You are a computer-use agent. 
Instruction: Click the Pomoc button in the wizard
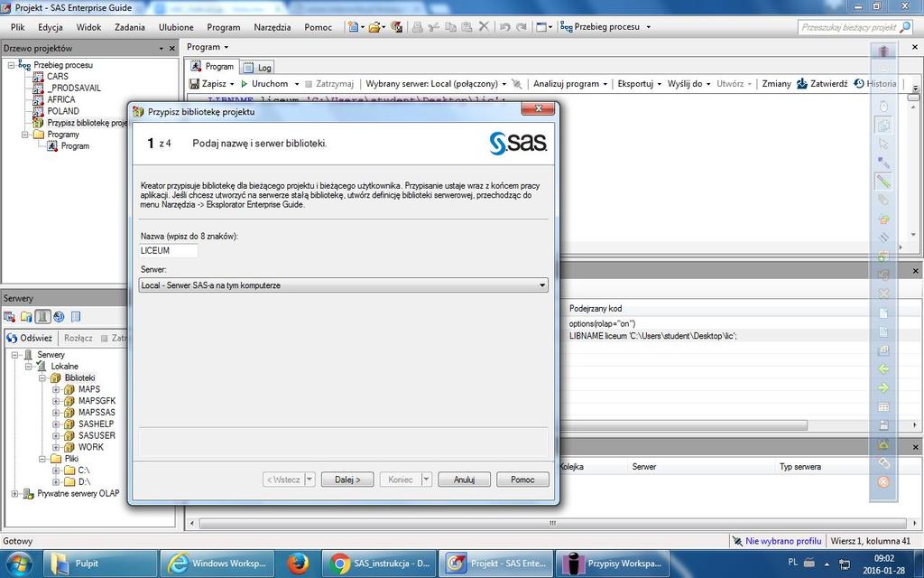click(x=522, y=480)
